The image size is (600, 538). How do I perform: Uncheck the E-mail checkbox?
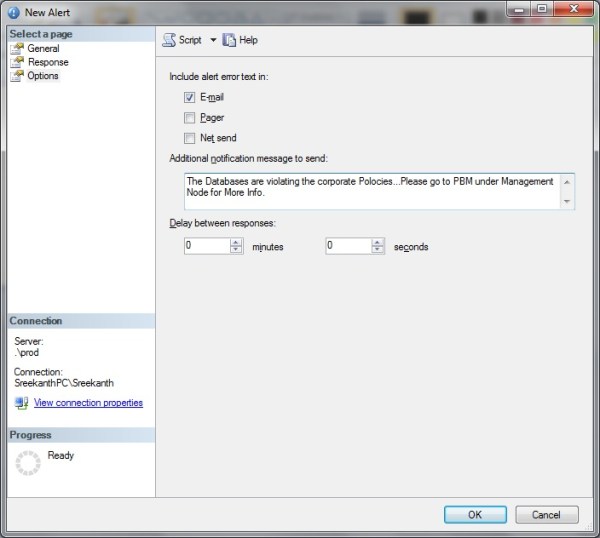(190, 98)
